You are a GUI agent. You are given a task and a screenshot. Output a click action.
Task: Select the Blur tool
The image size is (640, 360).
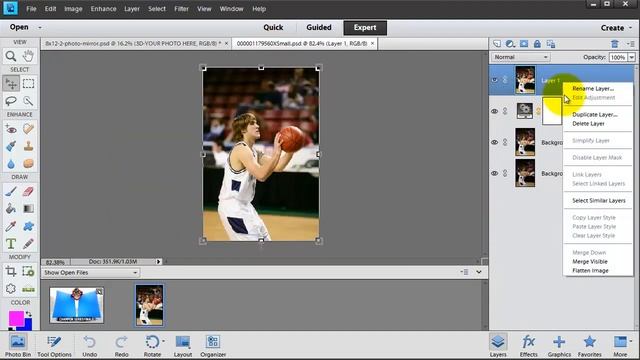(11, 164)
